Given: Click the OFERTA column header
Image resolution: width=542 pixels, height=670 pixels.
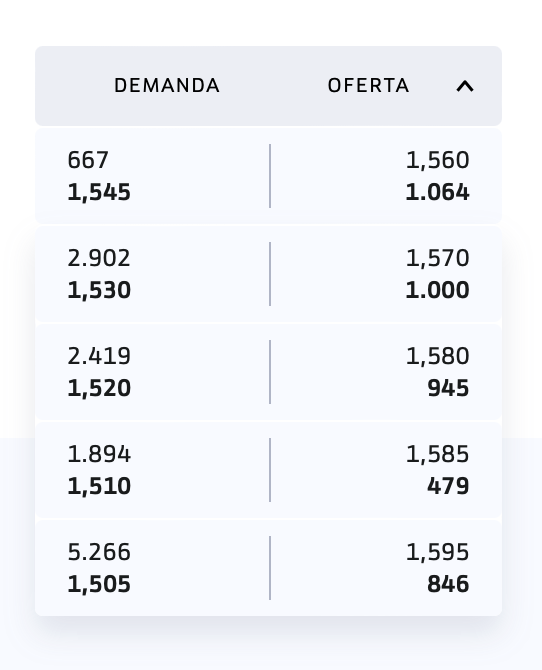Looking at the screenshot, I should point(368,86).
